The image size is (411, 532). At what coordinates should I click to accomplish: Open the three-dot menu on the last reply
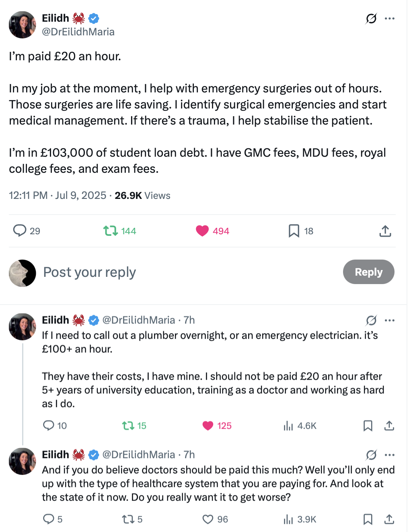[x=389, y=455]
